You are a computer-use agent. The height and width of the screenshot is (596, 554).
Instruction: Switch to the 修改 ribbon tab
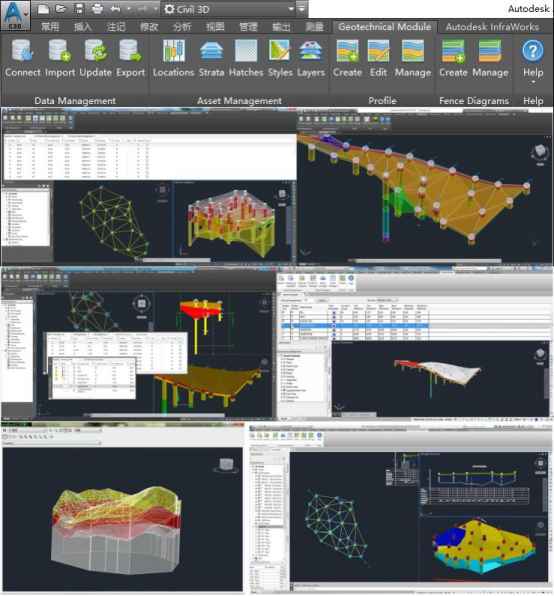[x=149, y=27]
